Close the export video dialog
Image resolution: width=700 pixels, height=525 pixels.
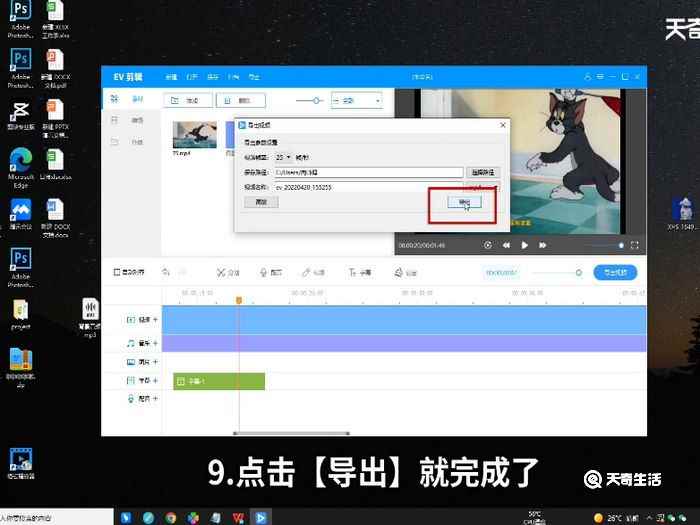[503, 125]
